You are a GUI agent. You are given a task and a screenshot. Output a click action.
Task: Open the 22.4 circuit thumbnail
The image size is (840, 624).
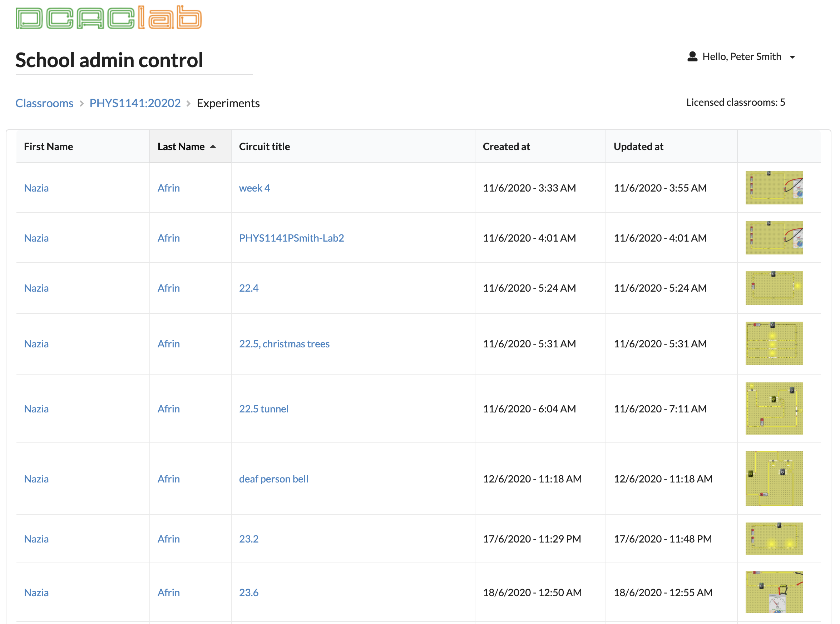pos(774,288)
